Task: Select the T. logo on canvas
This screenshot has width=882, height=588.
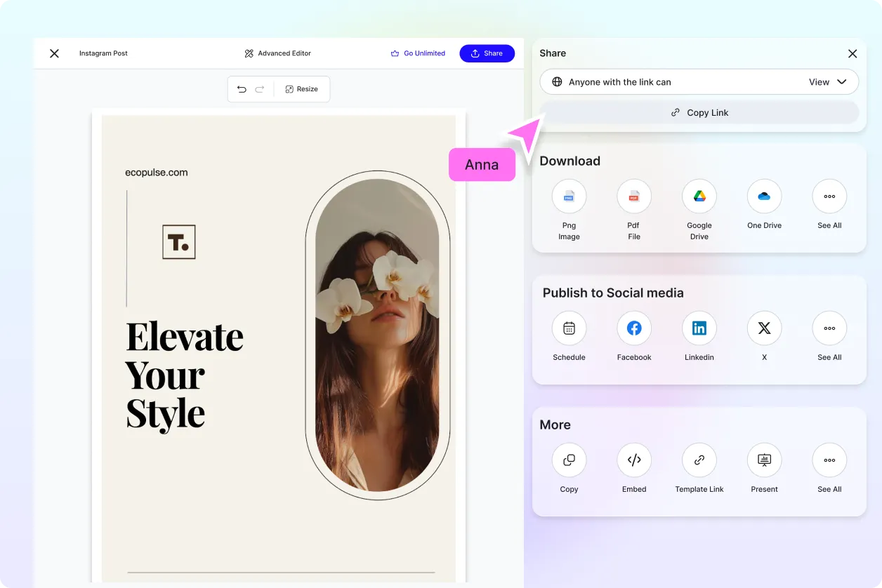Action: point(179,242)
